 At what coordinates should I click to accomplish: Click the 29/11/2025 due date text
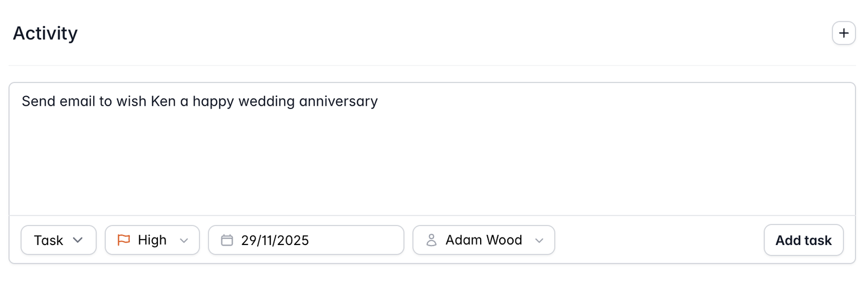click(275, 240)
